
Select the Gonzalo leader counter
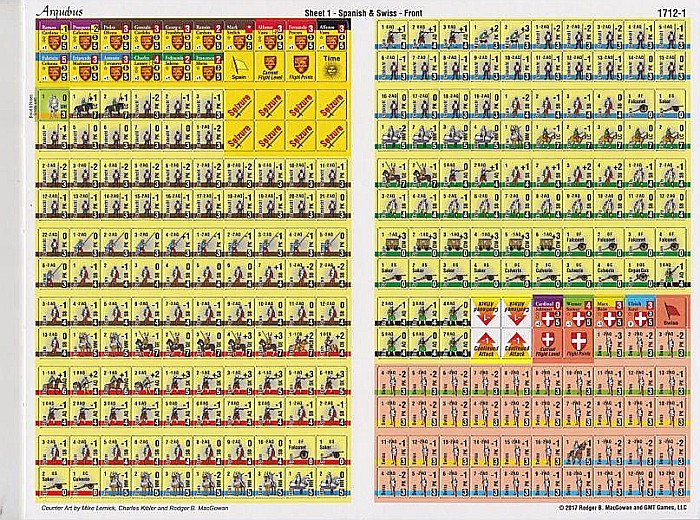[146, 36]
